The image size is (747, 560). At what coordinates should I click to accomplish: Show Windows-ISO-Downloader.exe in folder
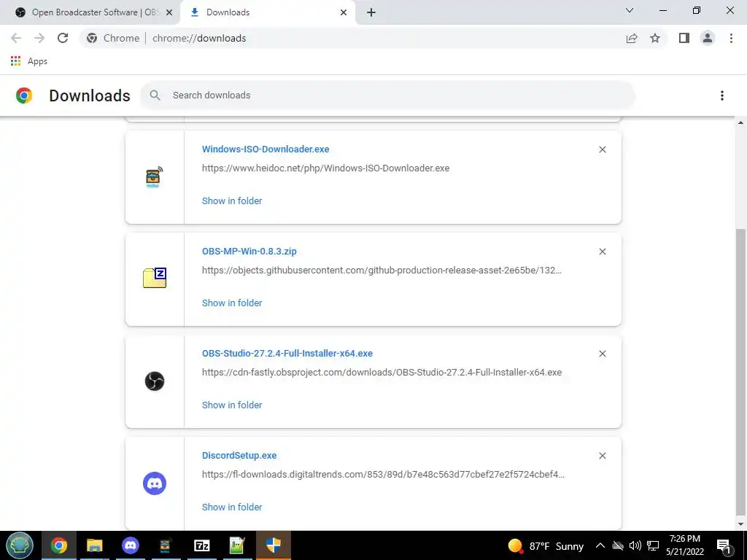point(232,201)
